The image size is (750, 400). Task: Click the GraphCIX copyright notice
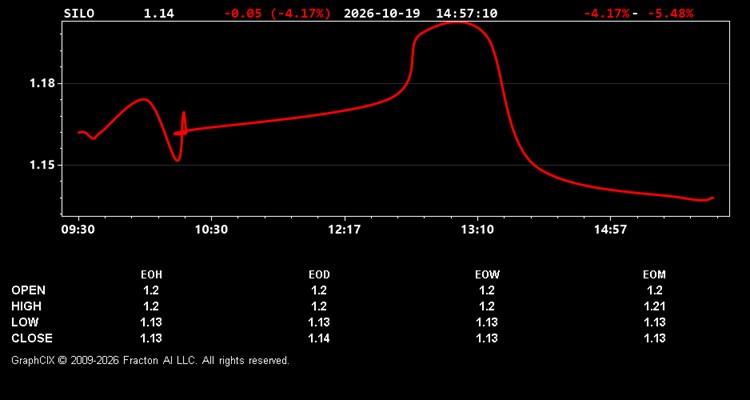150,360
